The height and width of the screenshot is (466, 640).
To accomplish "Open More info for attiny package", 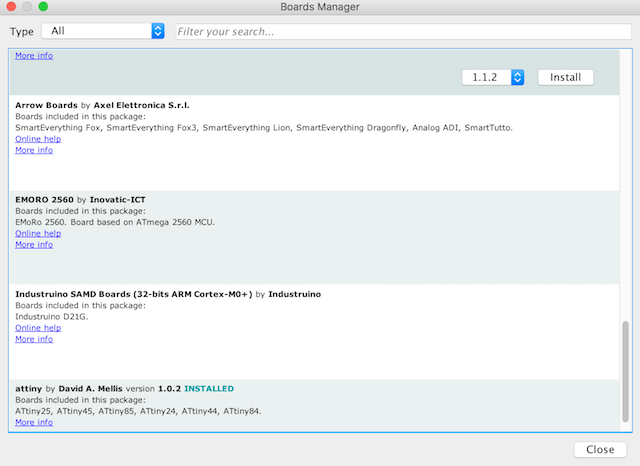I will [x=34, y=422].
